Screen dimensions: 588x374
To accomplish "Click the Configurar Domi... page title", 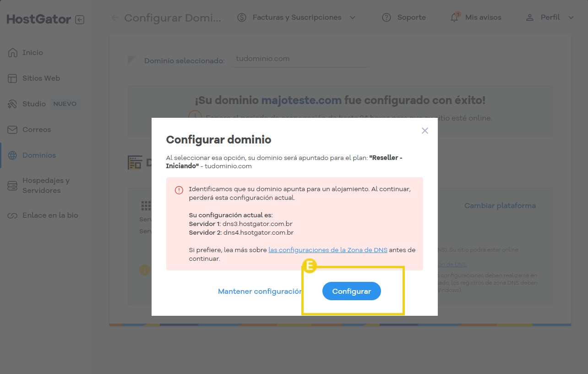I will (173, 18).
